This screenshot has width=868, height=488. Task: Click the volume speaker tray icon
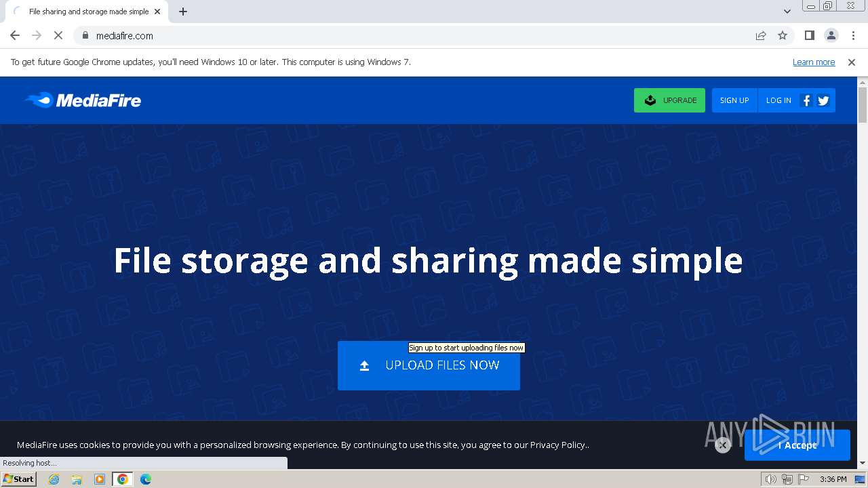[770, 479]
